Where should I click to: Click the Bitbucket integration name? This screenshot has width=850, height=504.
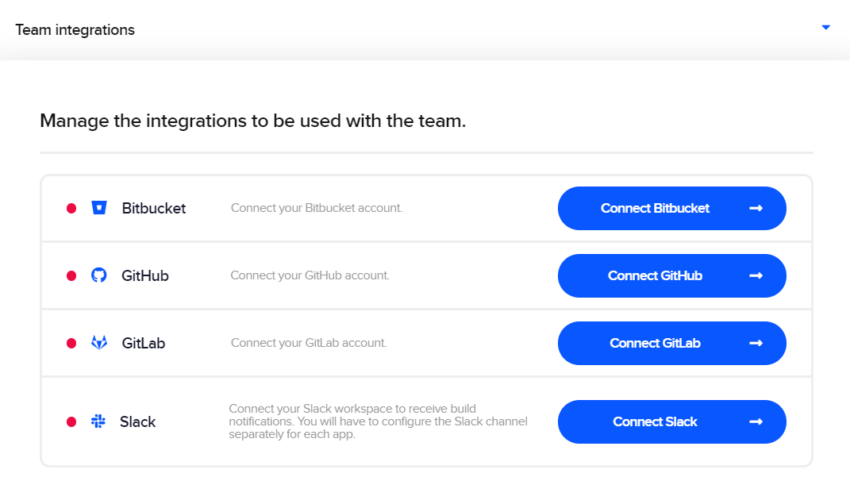click(153, 208)
